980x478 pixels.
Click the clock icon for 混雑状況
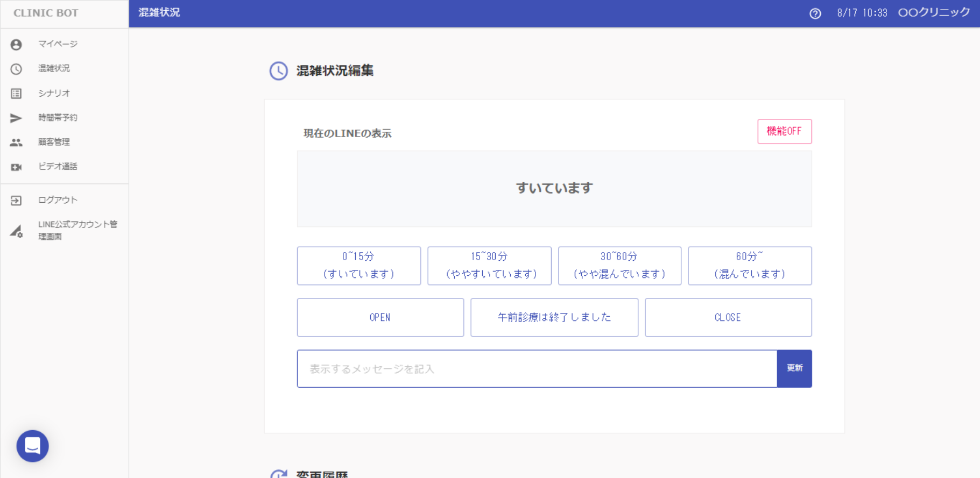tap(16, 69)
